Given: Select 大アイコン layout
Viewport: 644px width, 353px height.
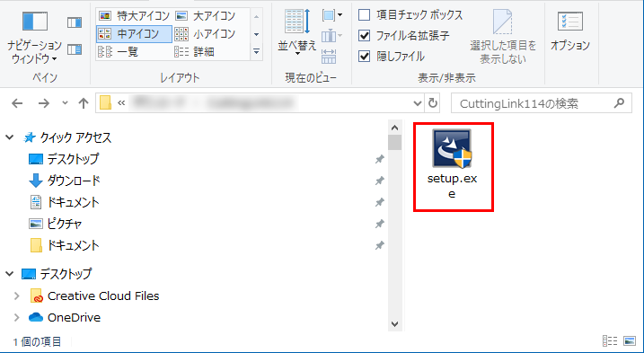Looking at the screenshot, I should point(205,16).
